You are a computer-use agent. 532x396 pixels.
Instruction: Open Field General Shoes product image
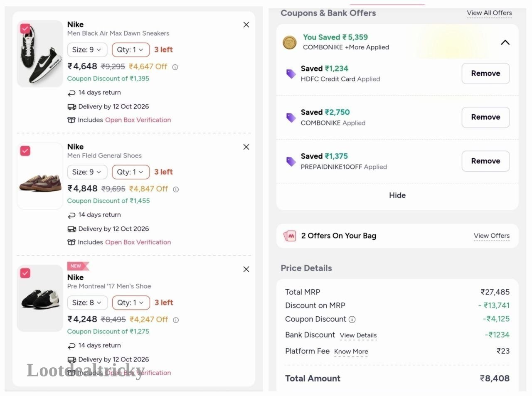(40, 176)
